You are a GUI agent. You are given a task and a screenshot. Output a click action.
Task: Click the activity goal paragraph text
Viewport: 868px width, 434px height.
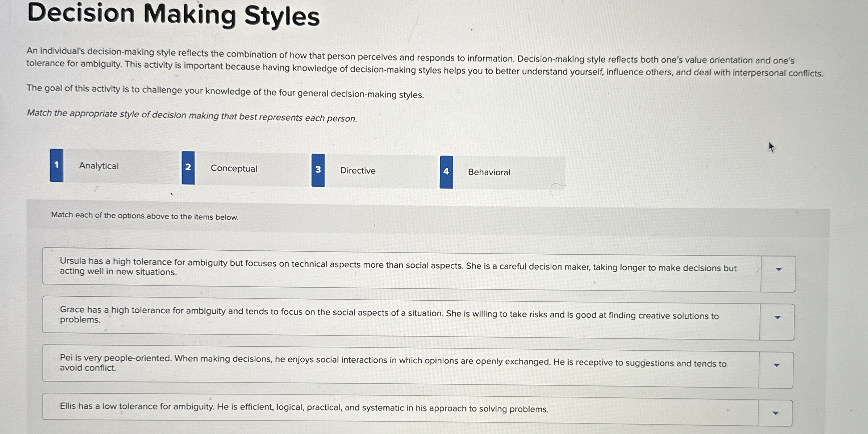click(x=225, y=91)
